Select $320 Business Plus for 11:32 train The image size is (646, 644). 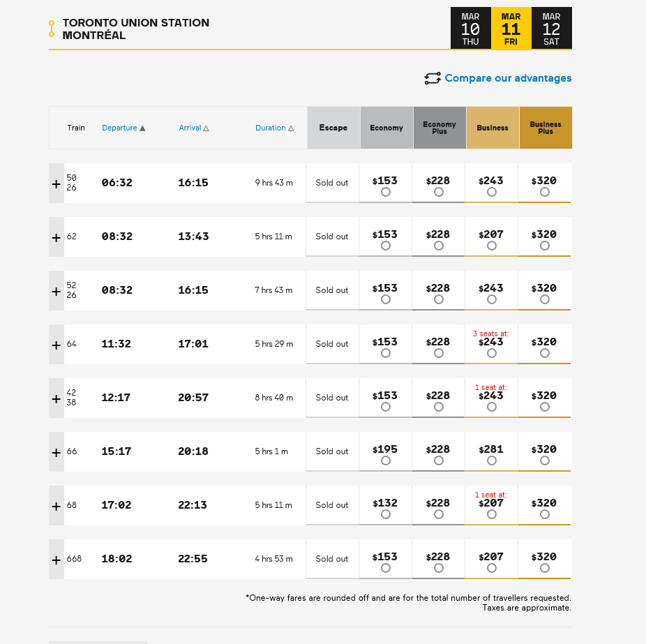click(545, 353)
